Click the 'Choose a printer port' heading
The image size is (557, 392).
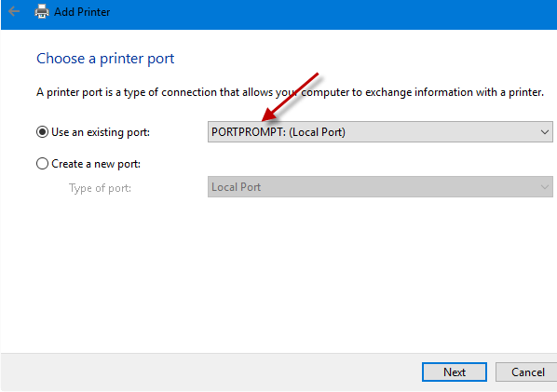pyautogui.click(x=105, y=59)
